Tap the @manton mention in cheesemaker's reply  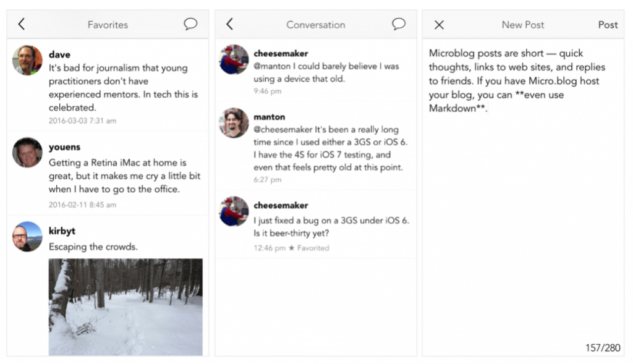pyautogui.click(x=273, y=66)
